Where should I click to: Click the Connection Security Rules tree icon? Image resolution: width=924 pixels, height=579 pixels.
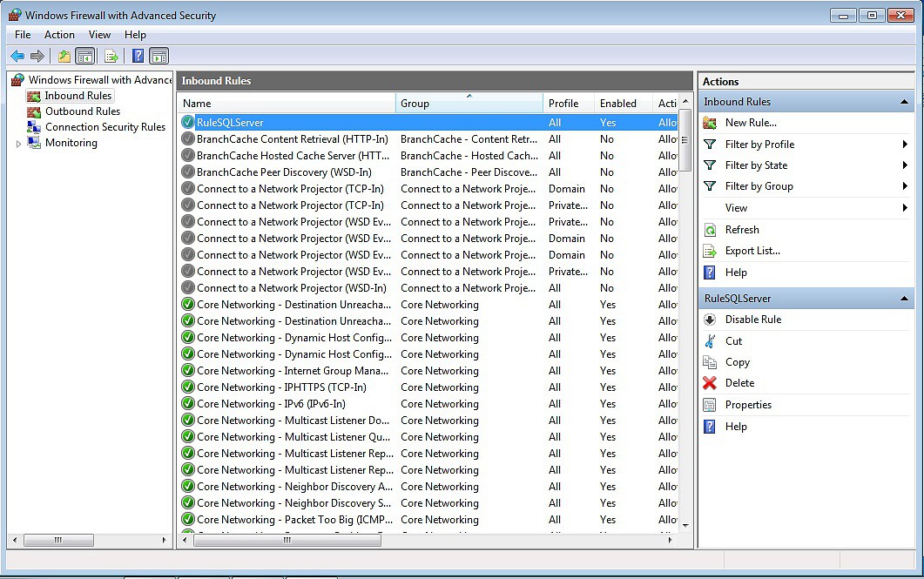click(34, 126)
